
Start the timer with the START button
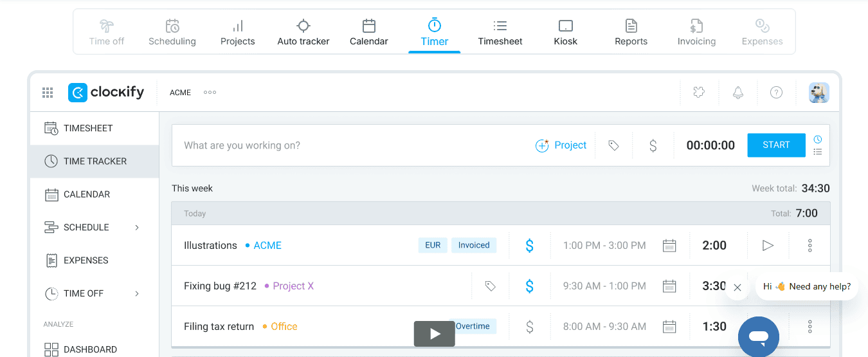[x=776, y=145]
